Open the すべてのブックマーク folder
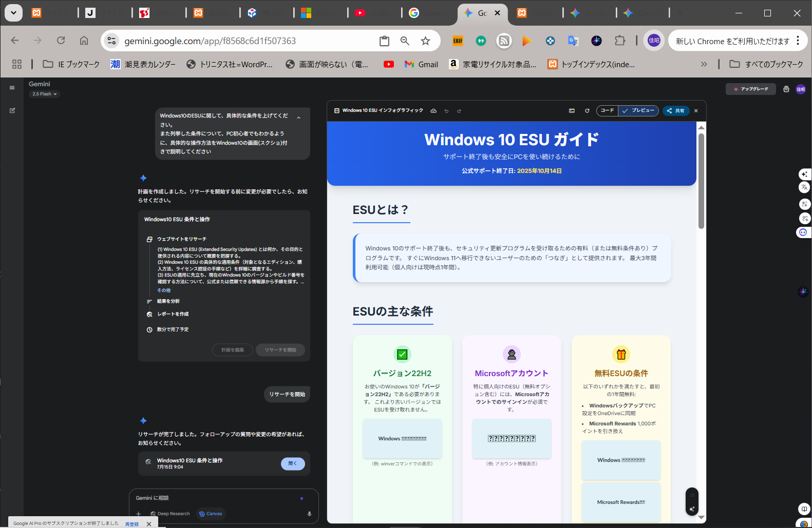The image size is (812, 528). coord(766,64)
